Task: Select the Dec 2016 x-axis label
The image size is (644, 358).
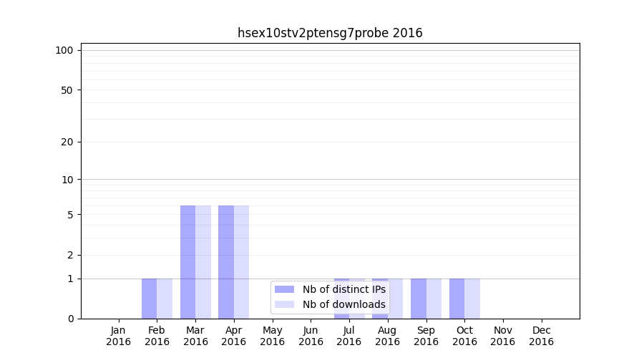Action: [x=541, y=336]
